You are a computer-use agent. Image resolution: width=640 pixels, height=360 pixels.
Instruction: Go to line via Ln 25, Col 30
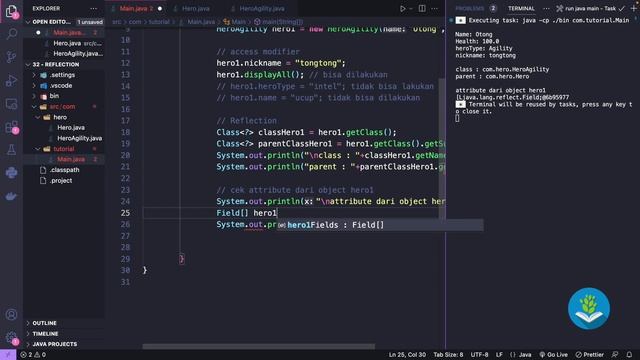pyautogui.click(x=407, y=355)
